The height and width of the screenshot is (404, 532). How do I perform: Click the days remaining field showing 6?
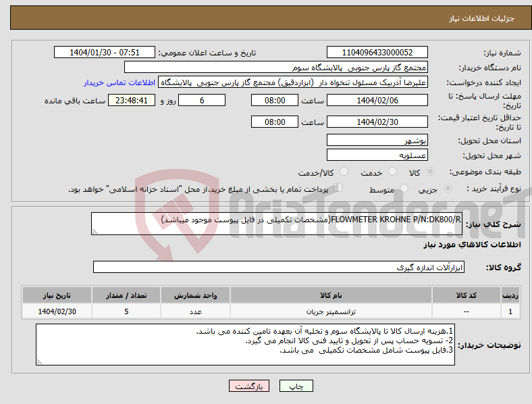(x=202, y=100)
